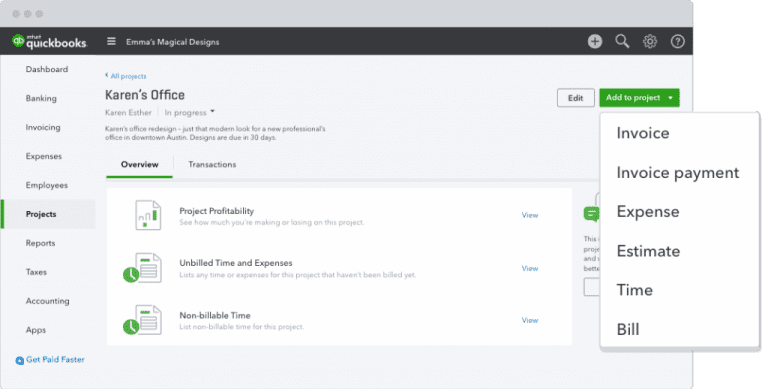View Non-billable Time report
This screenshot has width=768, height=389.
tap(530, 320)
